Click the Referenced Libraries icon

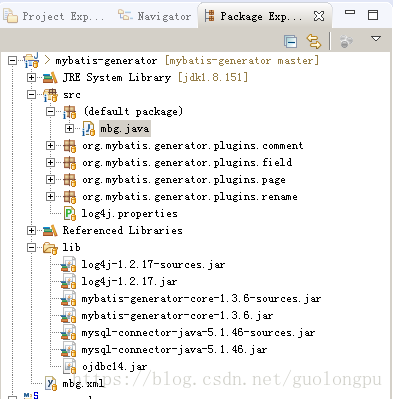pos(50,231)
